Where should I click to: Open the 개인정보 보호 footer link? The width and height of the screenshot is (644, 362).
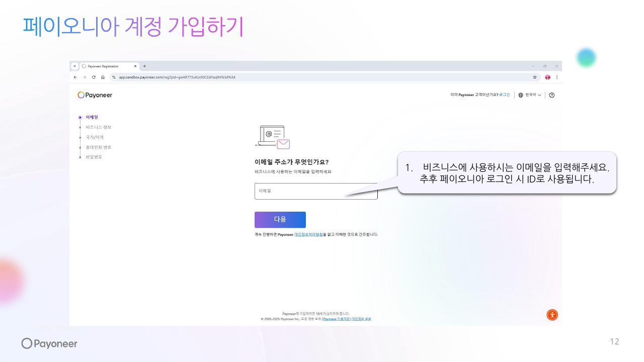click(x=361, y=319)
